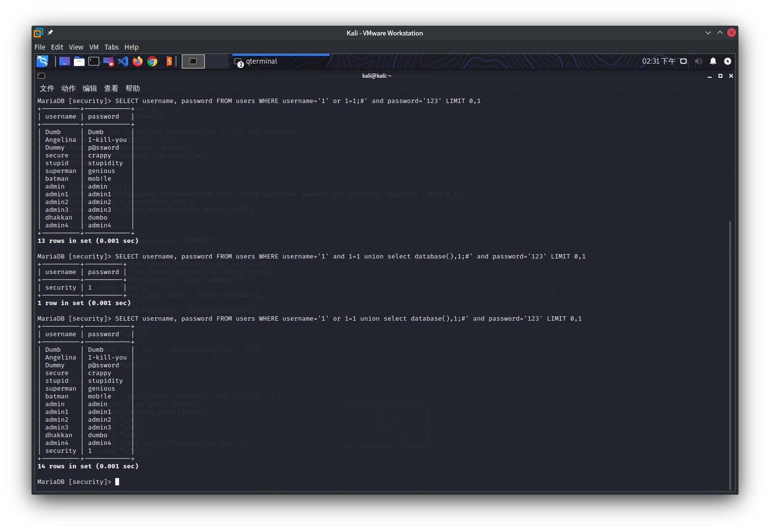This screenshot has width=770, height=532.
Task: Open VMware Edit menu
Action: 57,47
